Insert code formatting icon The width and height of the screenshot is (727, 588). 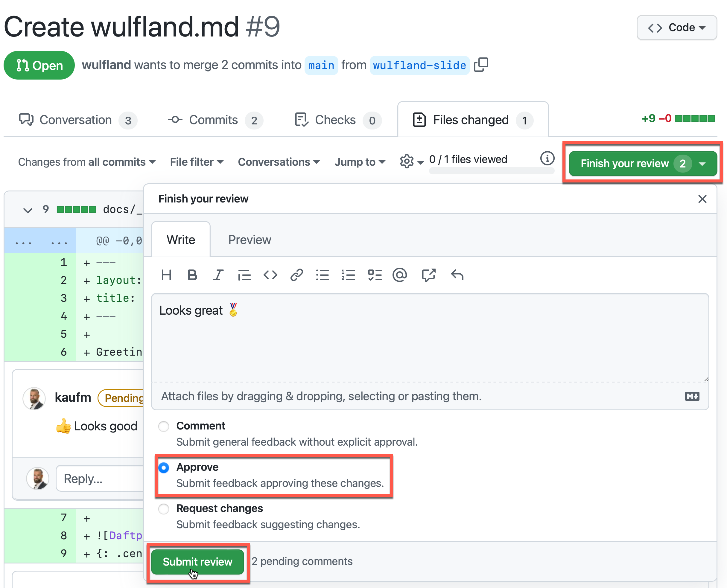tap(270, 275)
